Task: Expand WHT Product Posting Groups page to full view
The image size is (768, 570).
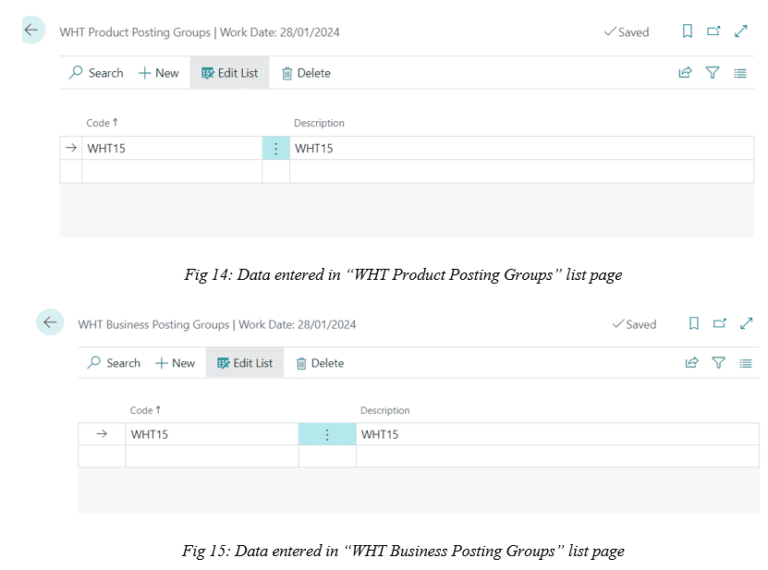Action: pyautogui.click(x=741, y=31)
